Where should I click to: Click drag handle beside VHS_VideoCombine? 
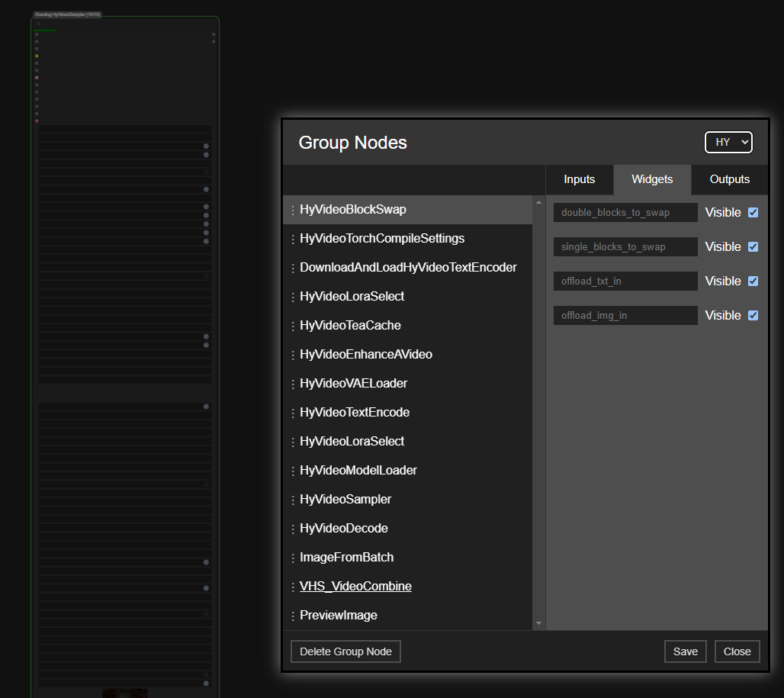point(293,587)
